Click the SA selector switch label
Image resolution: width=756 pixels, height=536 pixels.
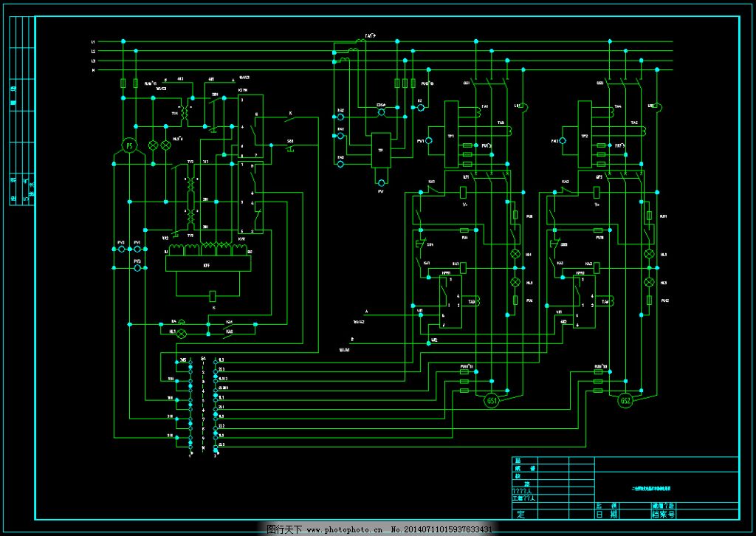coord(203,360)
